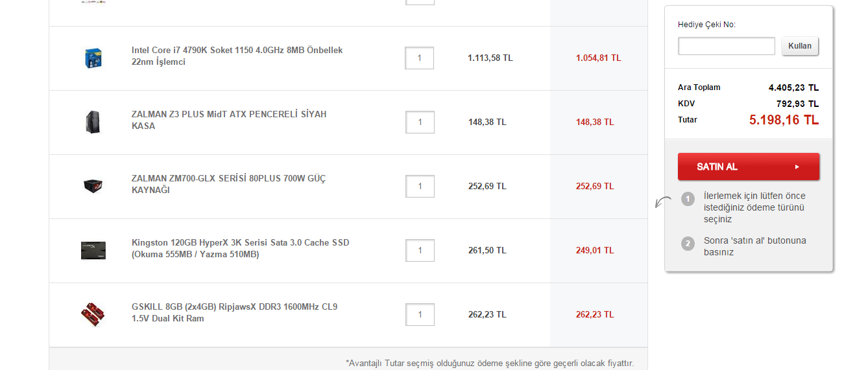Click the arrow icon on SATIN AL
This screenshot has width=868, height=370.
797,167
